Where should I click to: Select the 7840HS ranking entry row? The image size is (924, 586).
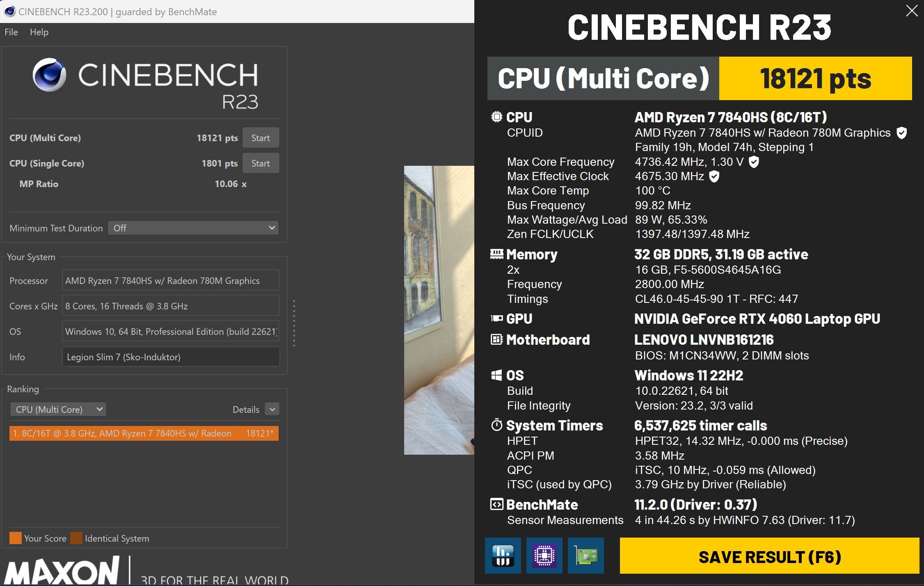(x=144, y=433)
